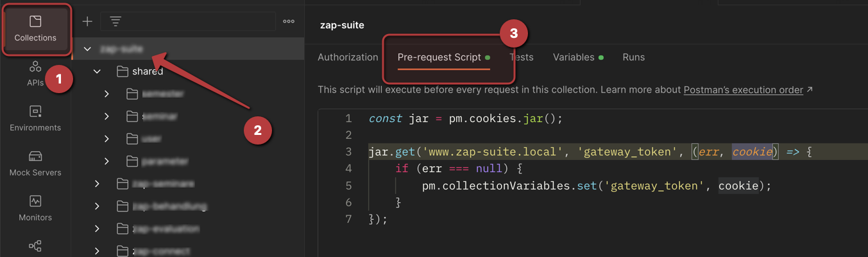Viewport: 868px width, 257px height.
Task: Collapse the shared folder chevron
Action: click(x=97, y=71)
